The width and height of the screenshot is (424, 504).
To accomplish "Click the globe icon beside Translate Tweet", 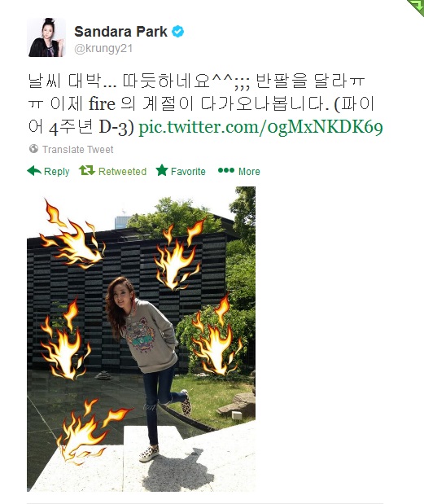I will (33, 149).
